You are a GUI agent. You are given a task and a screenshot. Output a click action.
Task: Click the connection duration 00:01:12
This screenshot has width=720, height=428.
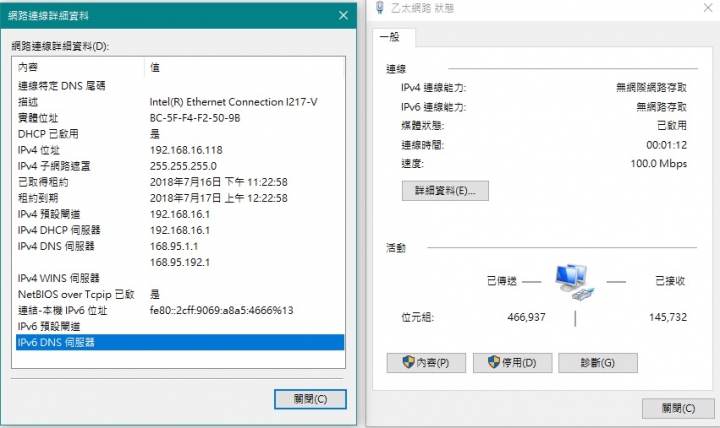pos(666,145)
